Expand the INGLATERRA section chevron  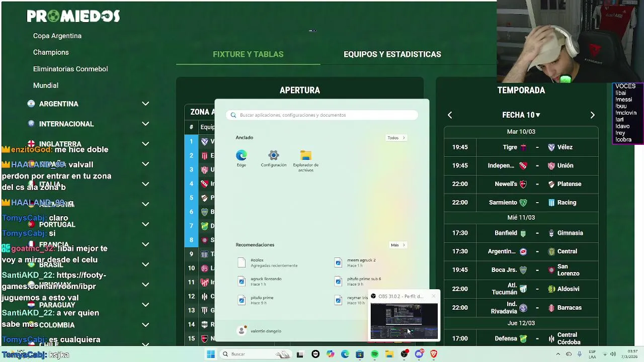coord(145,144)
